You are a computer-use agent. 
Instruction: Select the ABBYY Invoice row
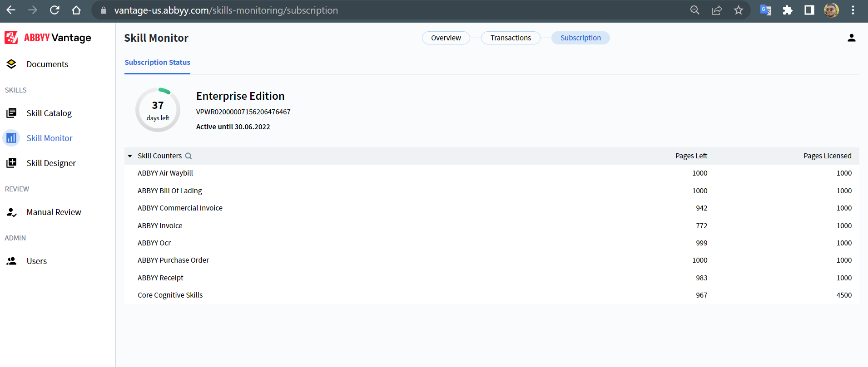tap(492, 226)
